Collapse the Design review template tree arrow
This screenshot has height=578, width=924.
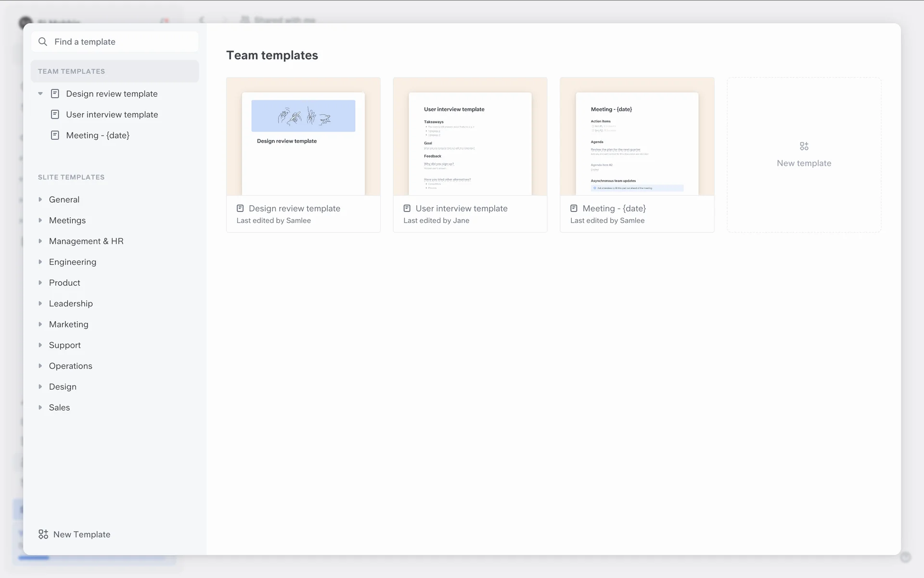(x=40, y=93)
